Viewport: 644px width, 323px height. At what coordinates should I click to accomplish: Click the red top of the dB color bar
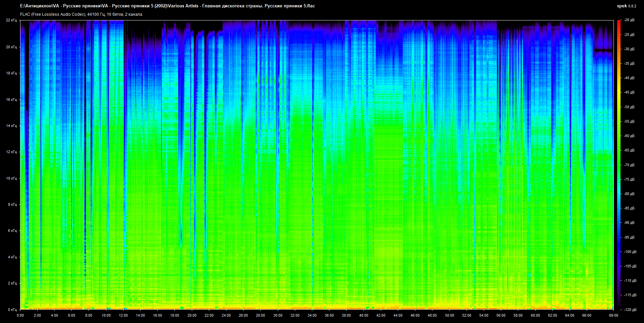pyautogui.click(x=619, y=22)
